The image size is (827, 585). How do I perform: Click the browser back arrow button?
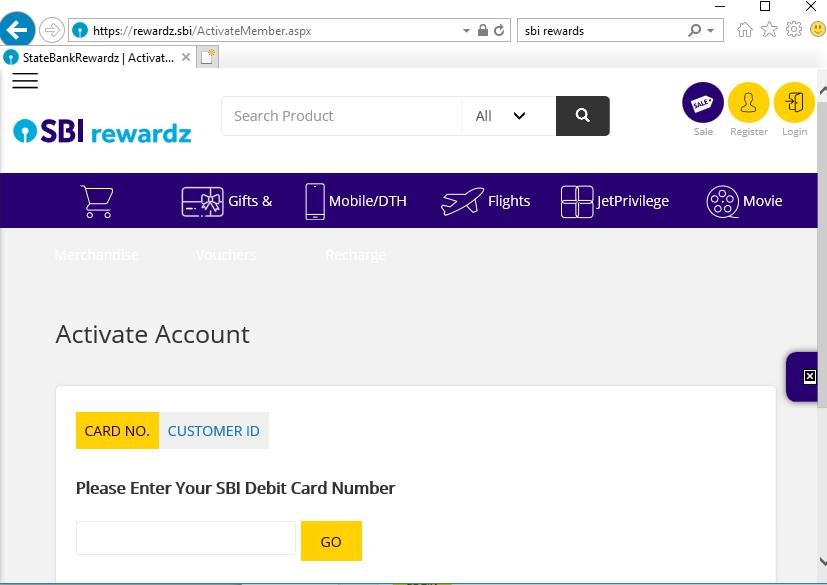(x=17, y=30)
